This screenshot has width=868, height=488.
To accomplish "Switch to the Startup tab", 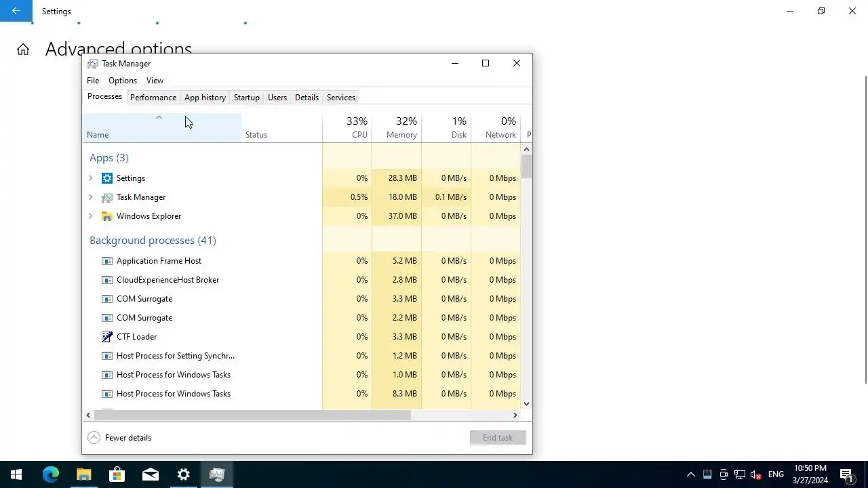I will pyautogui.click(x=247, y=98).
